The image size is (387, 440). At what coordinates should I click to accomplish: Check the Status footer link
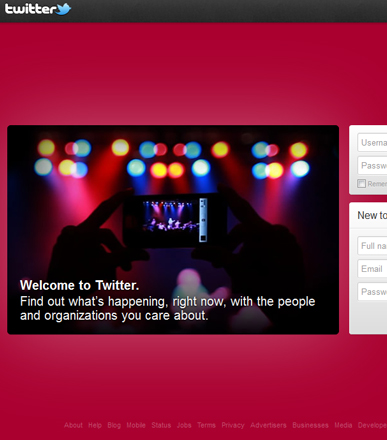161,425
